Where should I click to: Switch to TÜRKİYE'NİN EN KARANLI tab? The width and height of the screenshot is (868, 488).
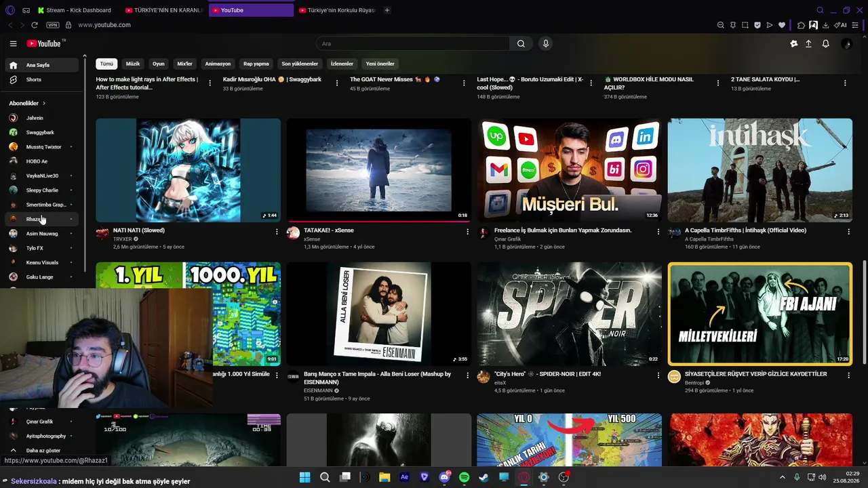point(164,10)
